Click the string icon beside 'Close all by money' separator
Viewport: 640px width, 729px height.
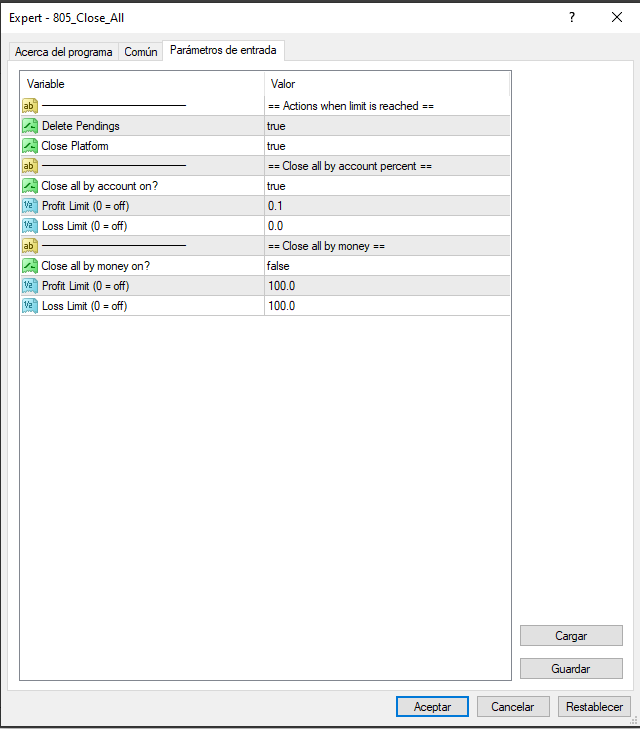[30, 246]
